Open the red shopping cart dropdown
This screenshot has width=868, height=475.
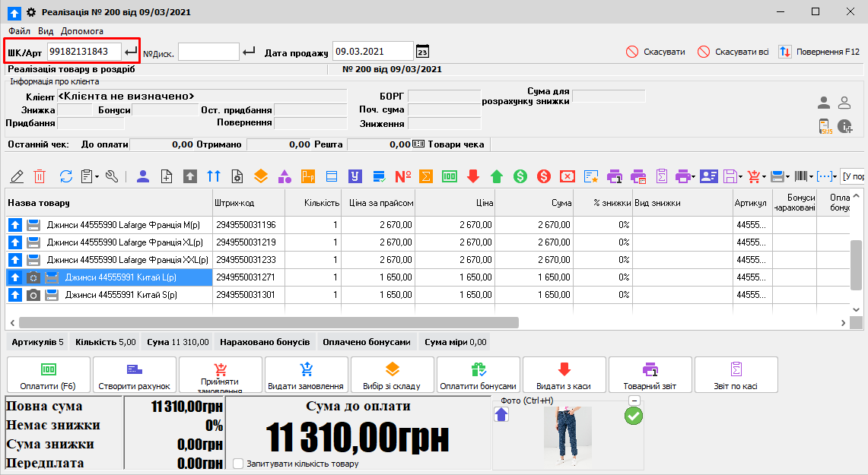click(x=764, y=177)
